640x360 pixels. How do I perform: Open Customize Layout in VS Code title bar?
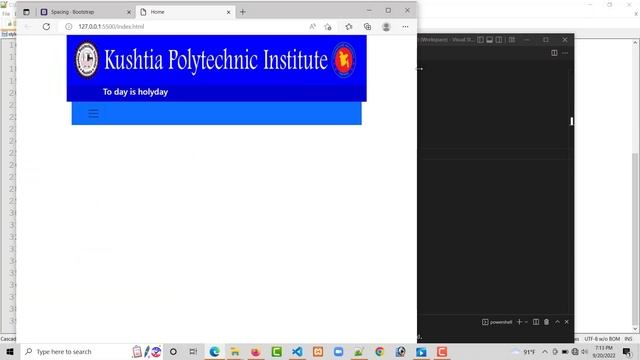[x=511, y=40]
